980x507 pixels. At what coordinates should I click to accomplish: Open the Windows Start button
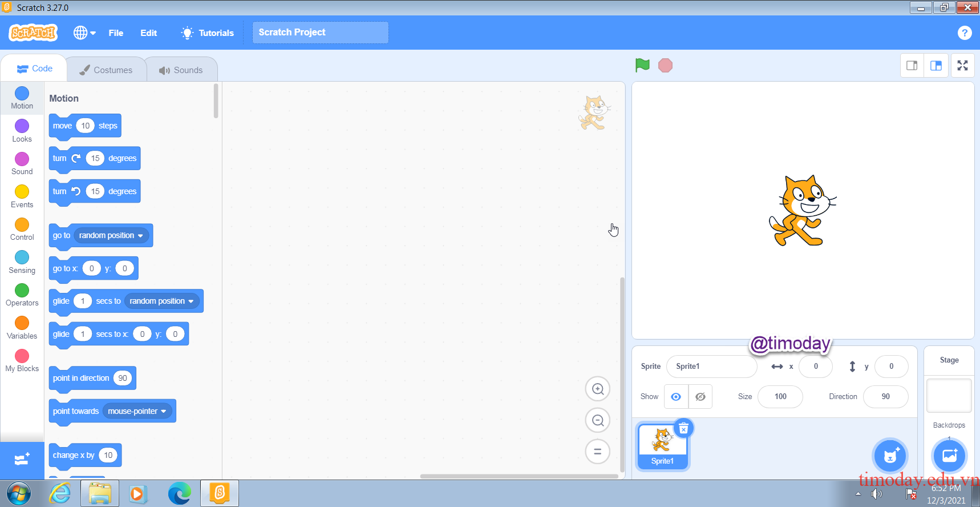coord(18,493)
